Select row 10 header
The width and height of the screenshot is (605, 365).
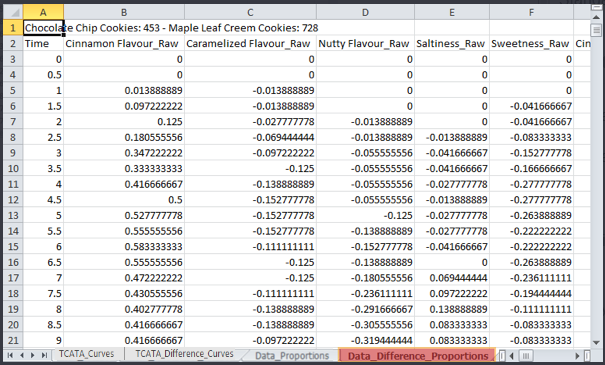(13, 169)
